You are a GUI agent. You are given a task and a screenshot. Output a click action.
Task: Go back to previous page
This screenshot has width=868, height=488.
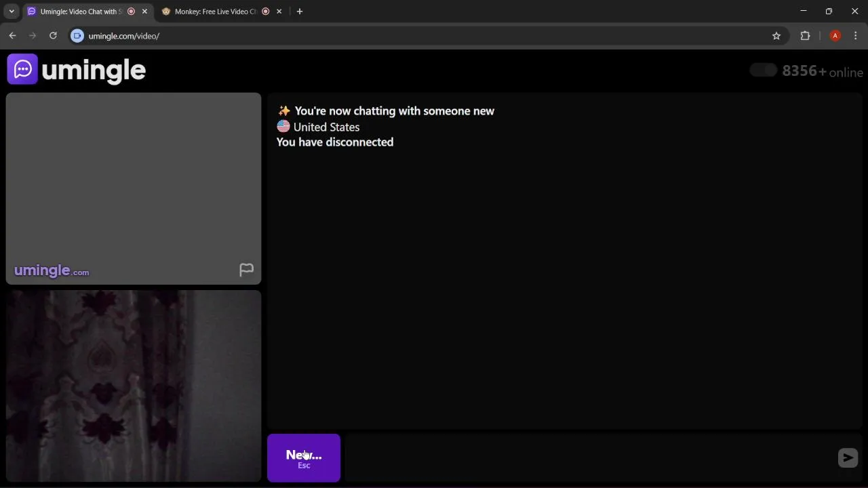click(12, 36)
